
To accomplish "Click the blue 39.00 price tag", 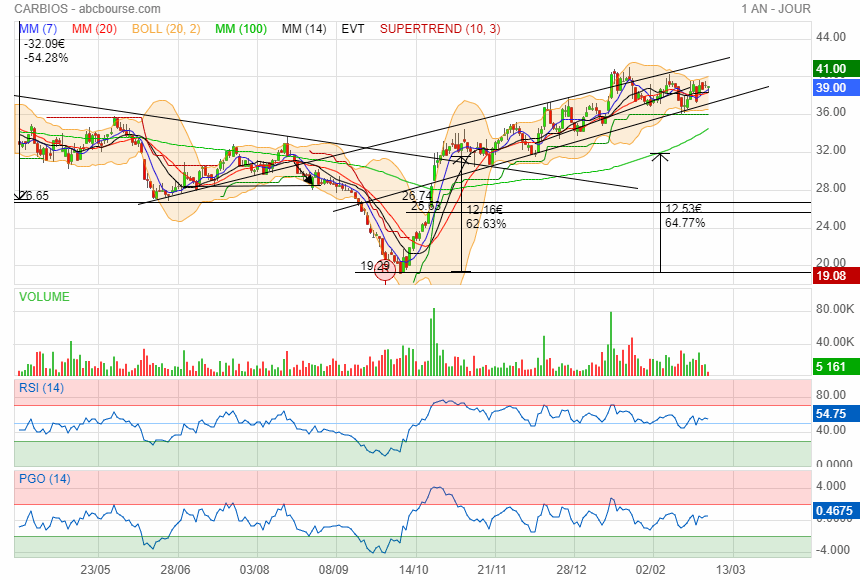I will pyautogui.click(x=835, y=88).
